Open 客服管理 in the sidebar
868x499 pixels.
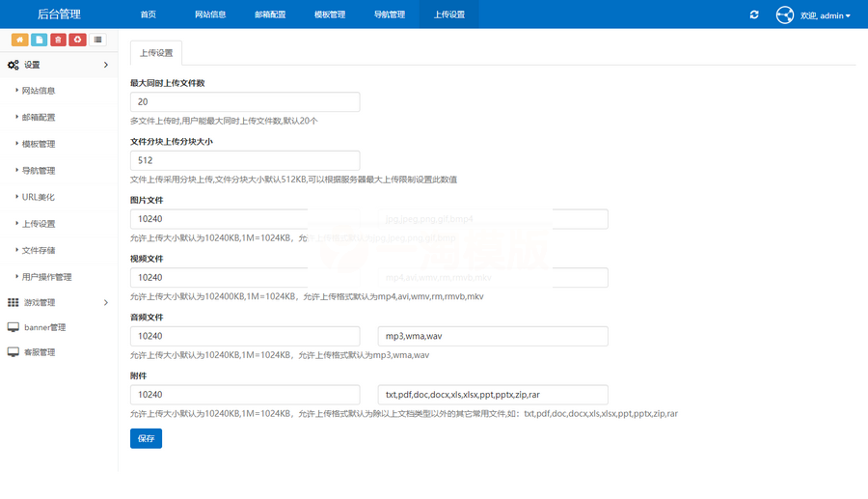pos(40,352)
